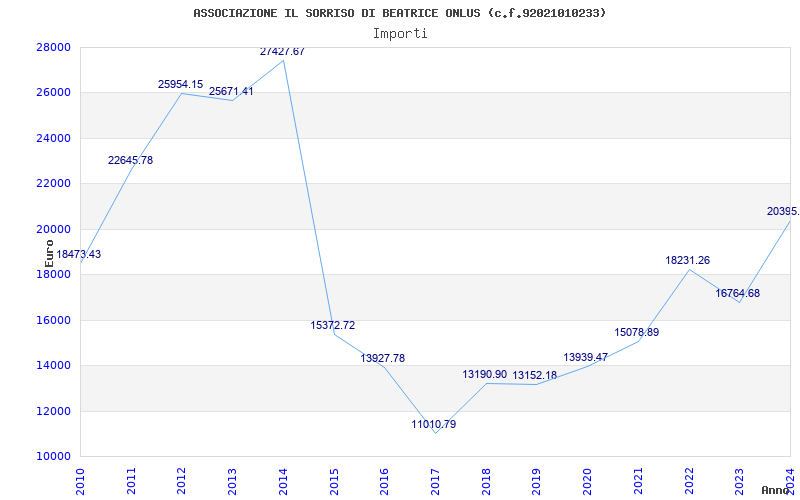Image resolution: width=800 pixels, height=500 pixels.
Task: Click the y-axis tick 18000
Action: pos(53,274)
